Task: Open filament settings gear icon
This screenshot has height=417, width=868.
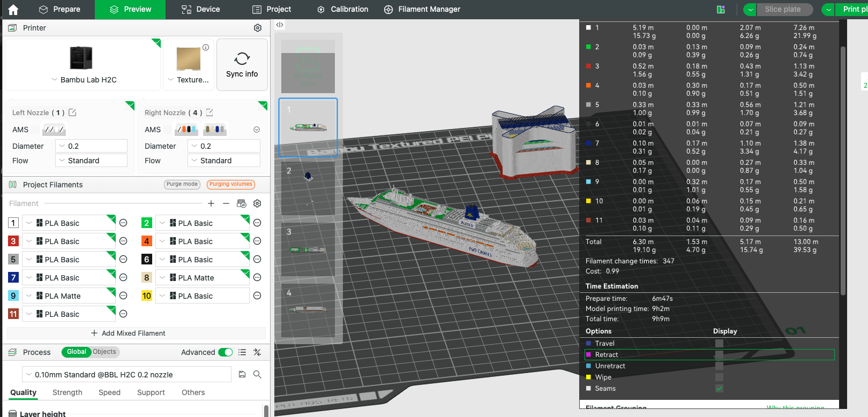Action: (x=257, y=203)
